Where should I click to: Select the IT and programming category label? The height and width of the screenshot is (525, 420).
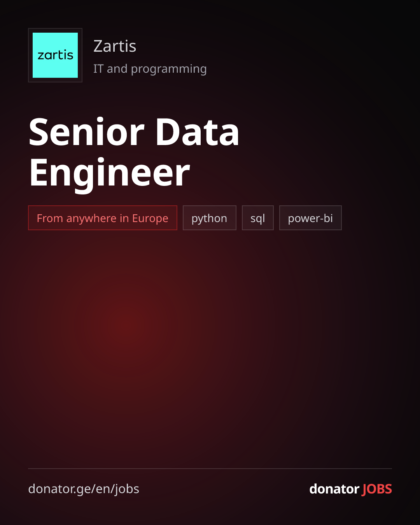pyautogui.click(x=150, y=69)
